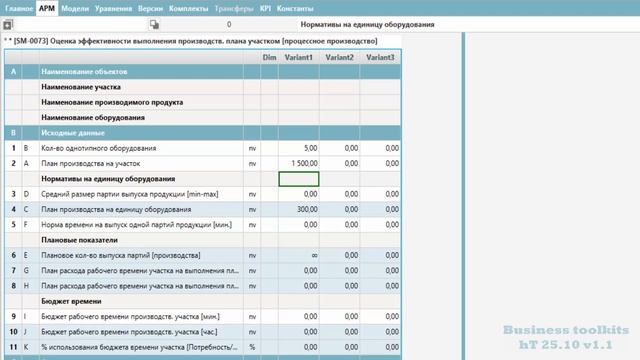Click the toolbar counter value 0
The width and height of the screenshot is (640, 360).
(229, 24)
